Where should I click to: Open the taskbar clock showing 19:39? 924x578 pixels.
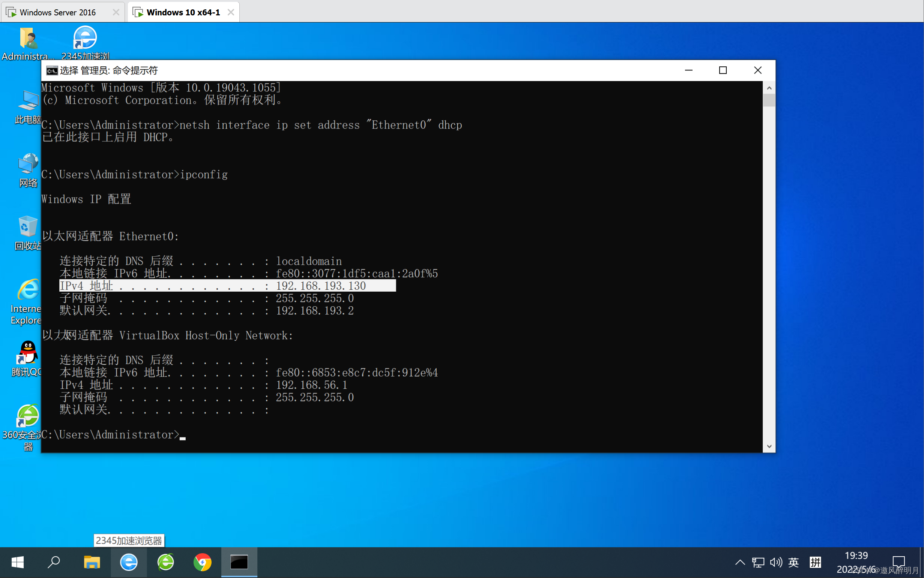[x=856, y=562]
